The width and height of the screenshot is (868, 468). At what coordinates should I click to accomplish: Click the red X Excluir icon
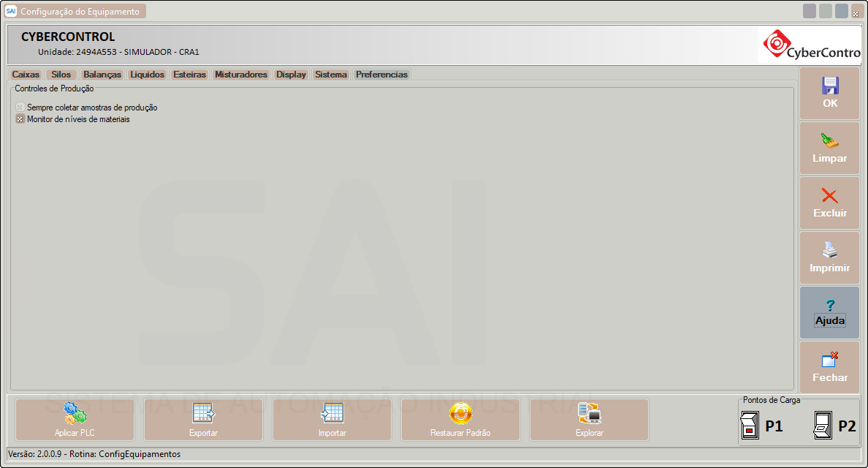(x=830, y=195)
